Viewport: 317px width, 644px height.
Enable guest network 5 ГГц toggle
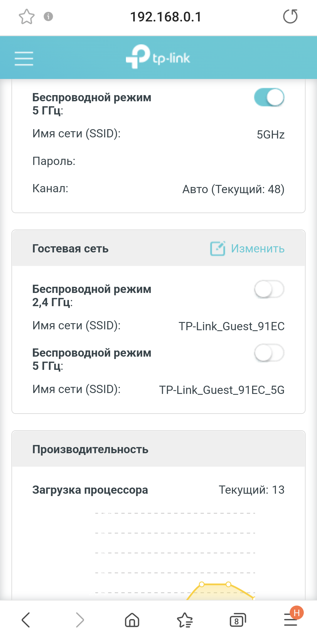tap(269, 353)
